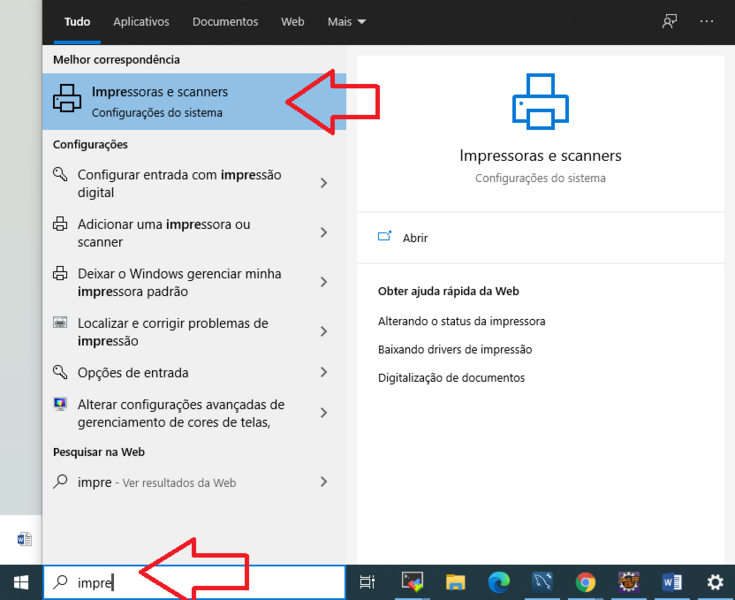Switch to the Web tab

(292, 22)
